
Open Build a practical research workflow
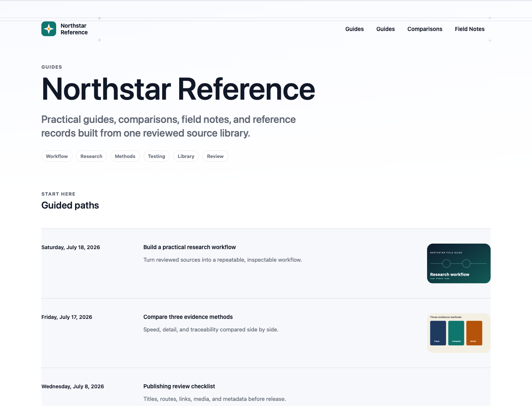click(x=190, y=247)
